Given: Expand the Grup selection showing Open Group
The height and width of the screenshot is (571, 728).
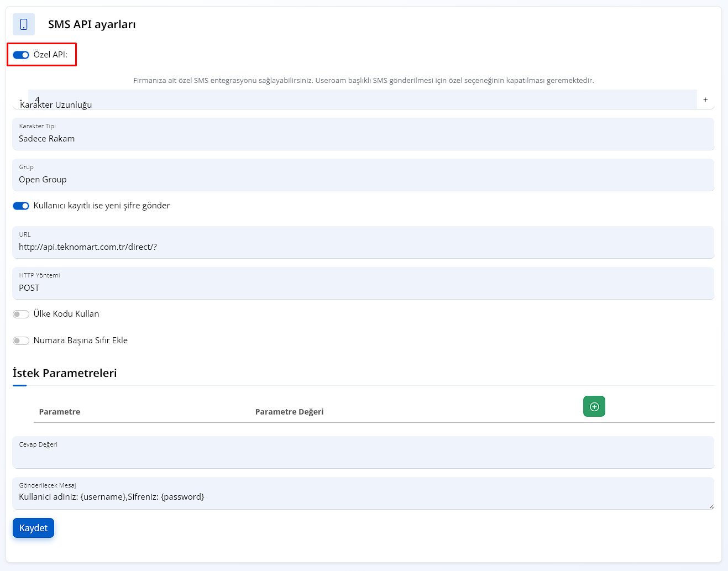Looking at the screenshot, I should point(363,175).
